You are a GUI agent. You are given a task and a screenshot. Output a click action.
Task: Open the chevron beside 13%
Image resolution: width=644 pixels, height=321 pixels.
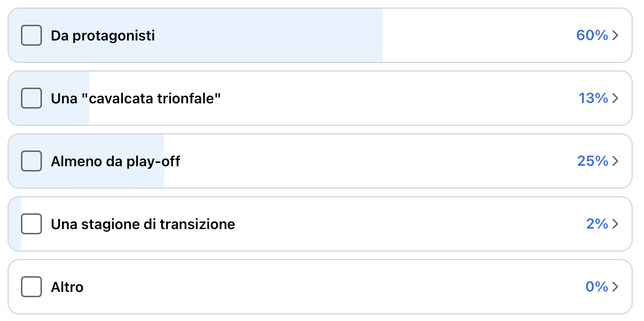(615, 99)
